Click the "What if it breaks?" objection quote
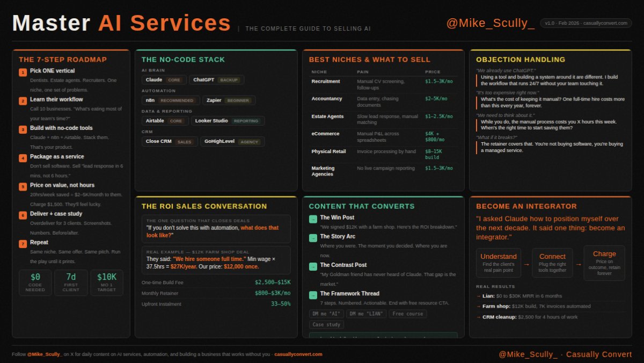 pos(497,137)
